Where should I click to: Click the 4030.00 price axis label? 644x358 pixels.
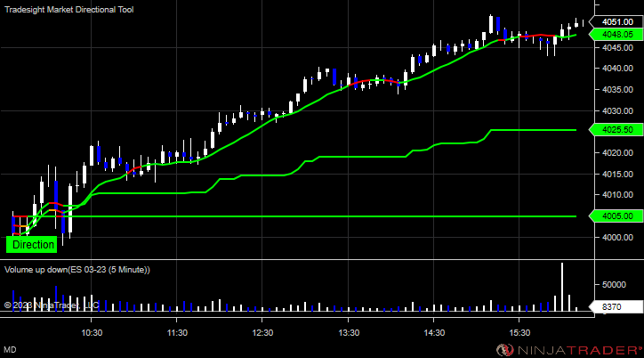tap(617, 111)
